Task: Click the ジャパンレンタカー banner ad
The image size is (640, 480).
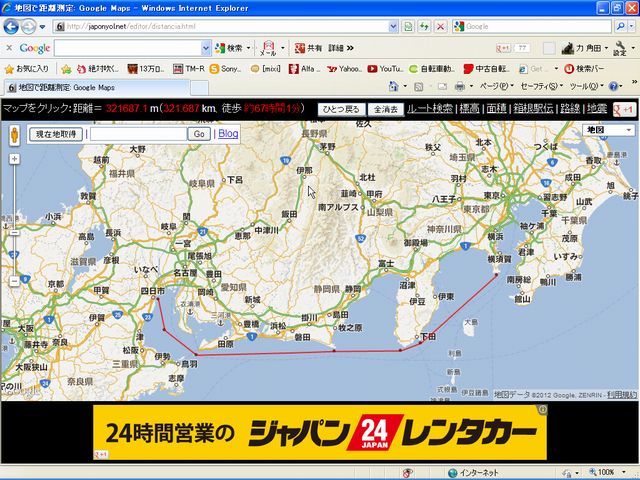Action: click(x=320, y=432)
